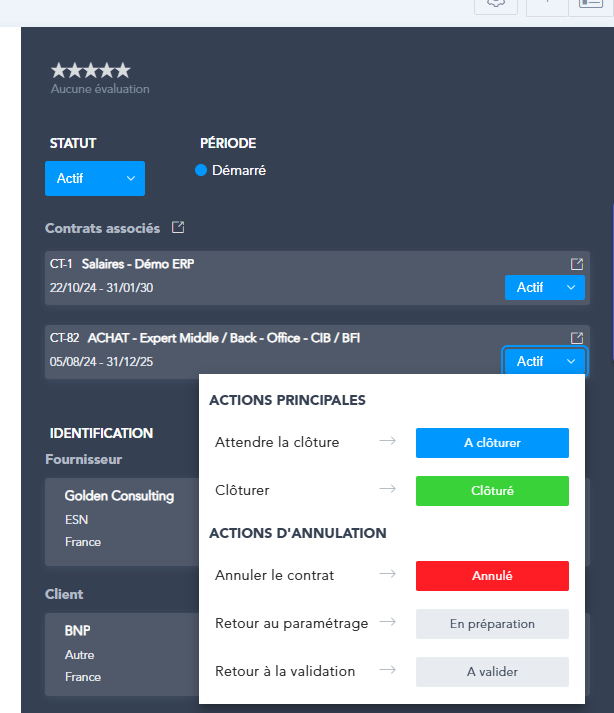Open contract CT-82 external link icon
Viewport: 614px width, 713px height.
click(577, 338)
